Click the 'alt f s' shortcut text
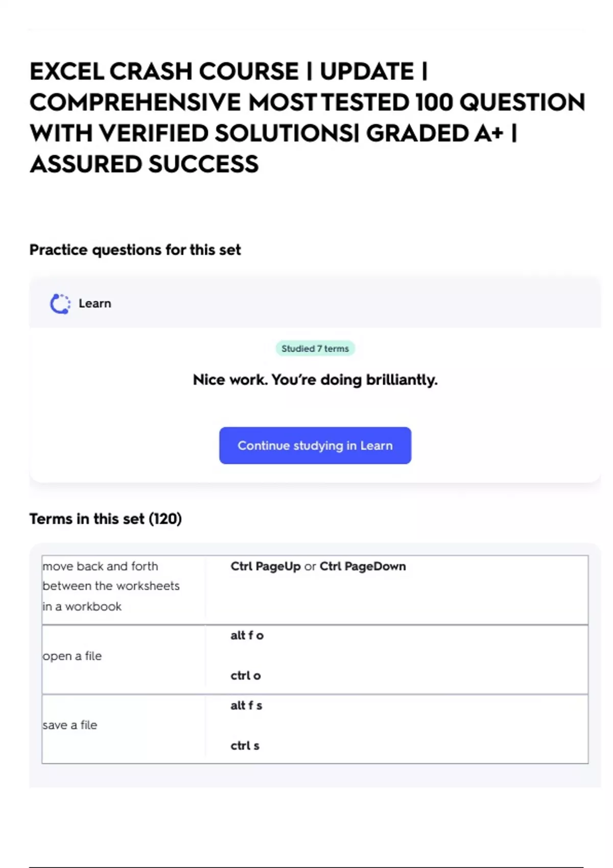Screen dimensions: 613x868 (x=246, y=706)
